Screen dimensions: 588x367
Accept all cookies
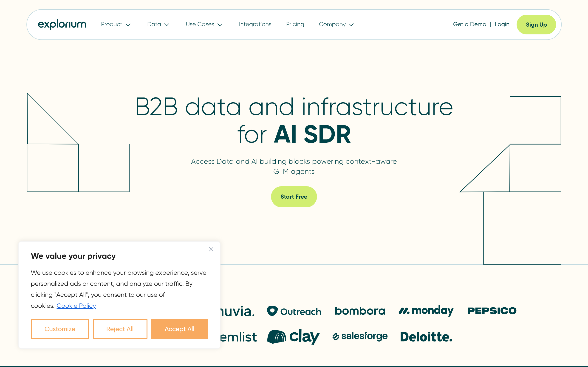pos(180,329)
